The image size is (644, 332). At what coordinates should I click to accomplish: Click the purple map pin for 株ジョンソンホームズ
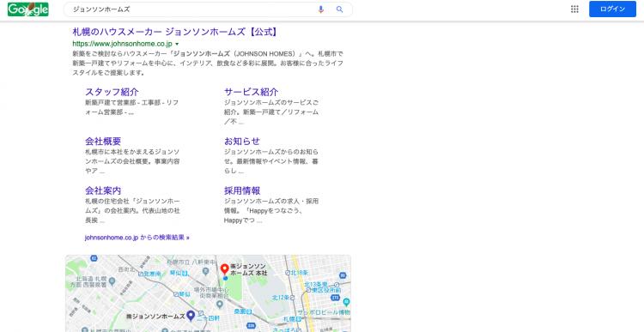tap(191, 315)
